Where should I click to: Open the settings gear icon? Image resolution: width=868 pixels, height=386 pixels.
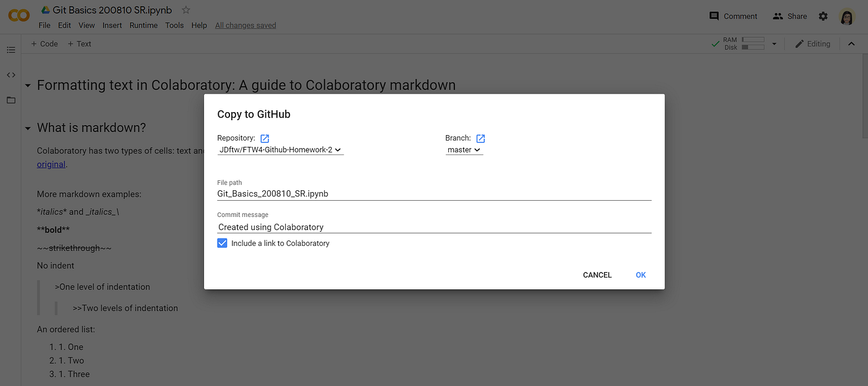823,16
